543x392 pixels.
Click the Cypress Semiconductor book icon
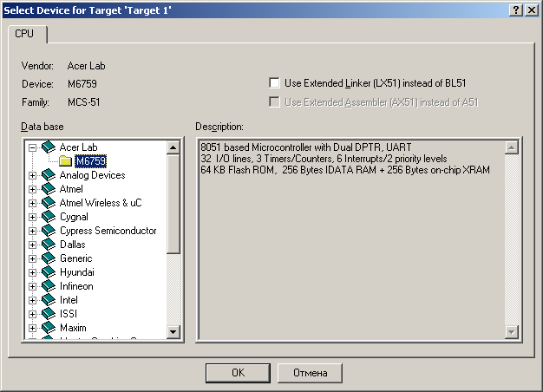click(49, 231)
